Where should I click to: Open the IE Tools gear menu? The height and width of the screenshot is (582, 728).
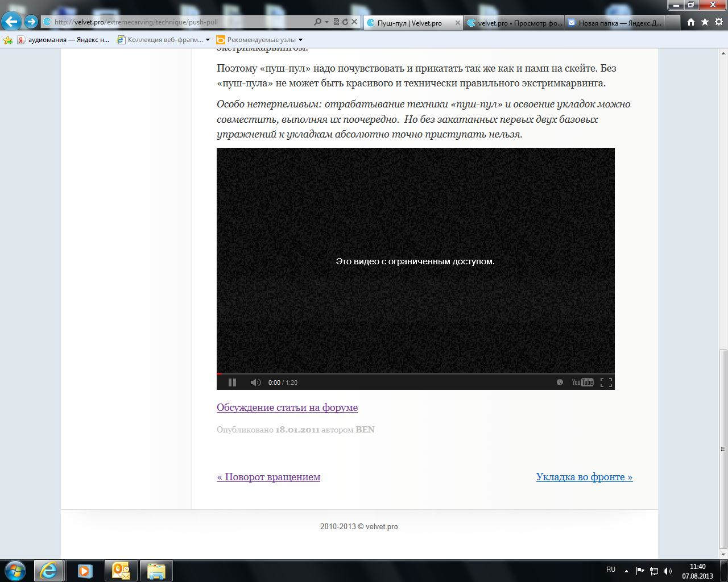click(x=719, y=22)
